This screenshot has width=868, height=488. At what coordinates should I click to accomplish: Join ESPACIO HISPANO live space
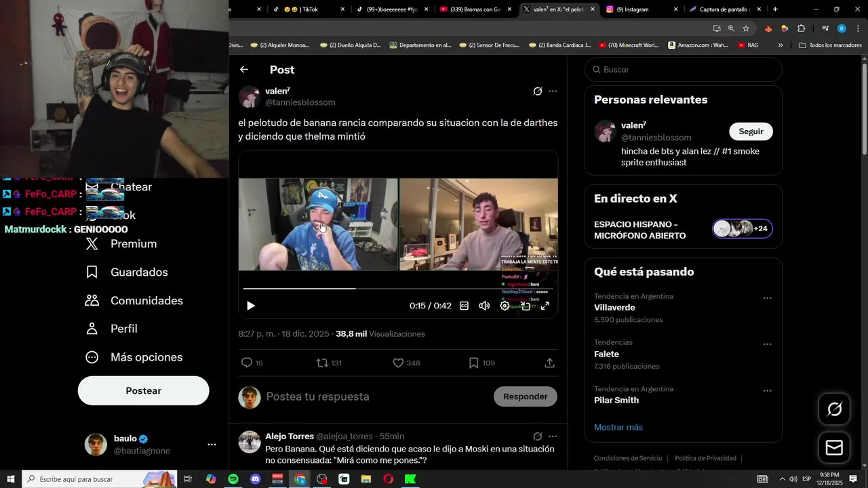(x=684, y=230)
